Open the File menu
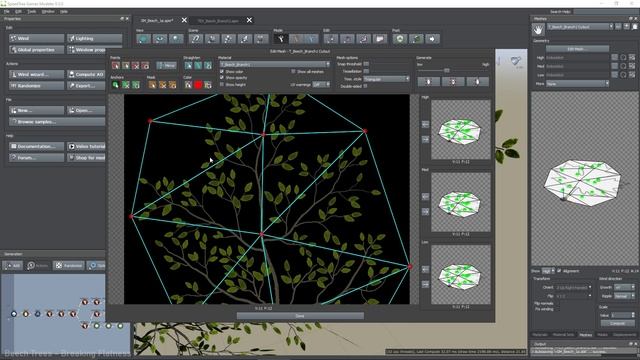This screenshot has width=640, height=360. 7,11
